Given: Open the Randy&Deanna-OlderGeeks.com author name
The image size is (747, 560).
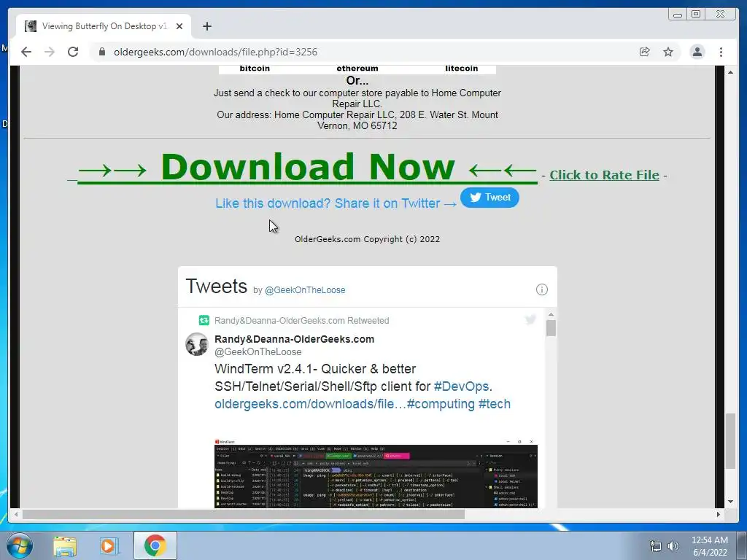Looking at the screenshot, I should point(295,339).
